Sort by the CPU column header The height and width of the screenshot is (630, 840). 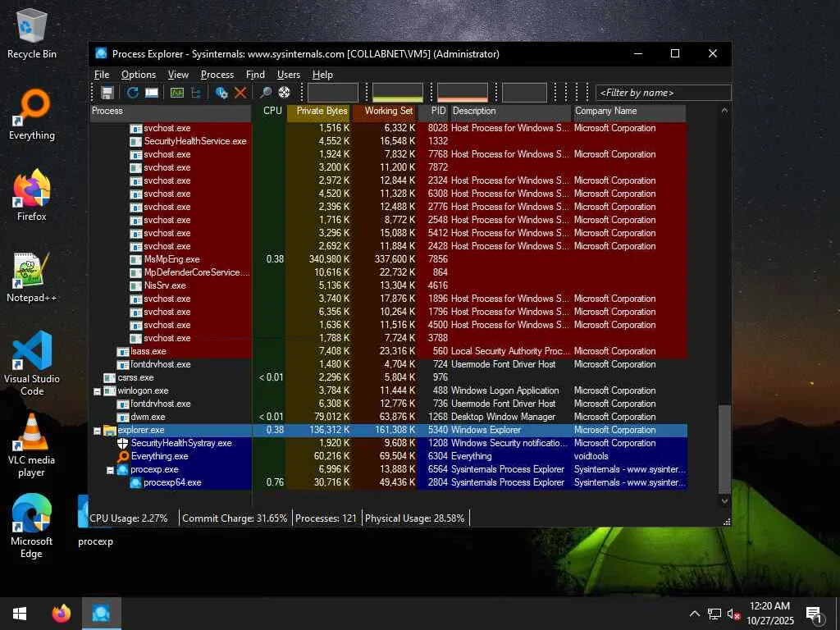click(x=269, y=112)
